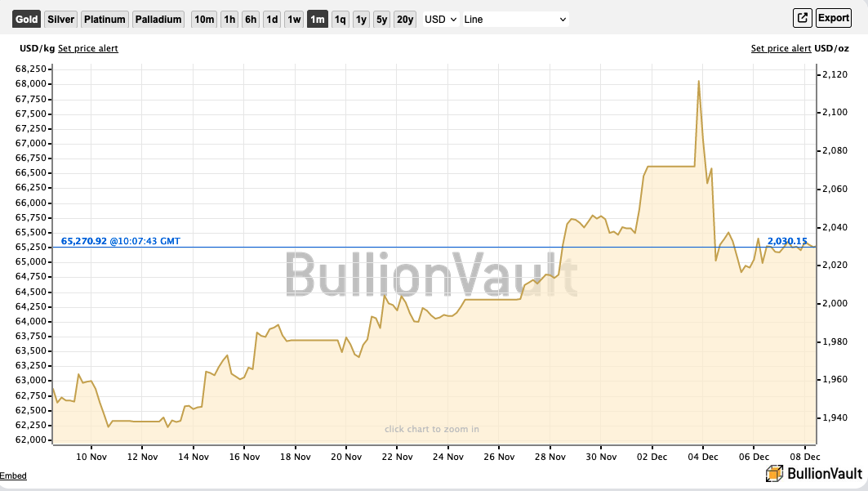This screenshot has height=491, width=868.
Task: Click the USD/kg axis unit label
Action: tap(37, 48)
